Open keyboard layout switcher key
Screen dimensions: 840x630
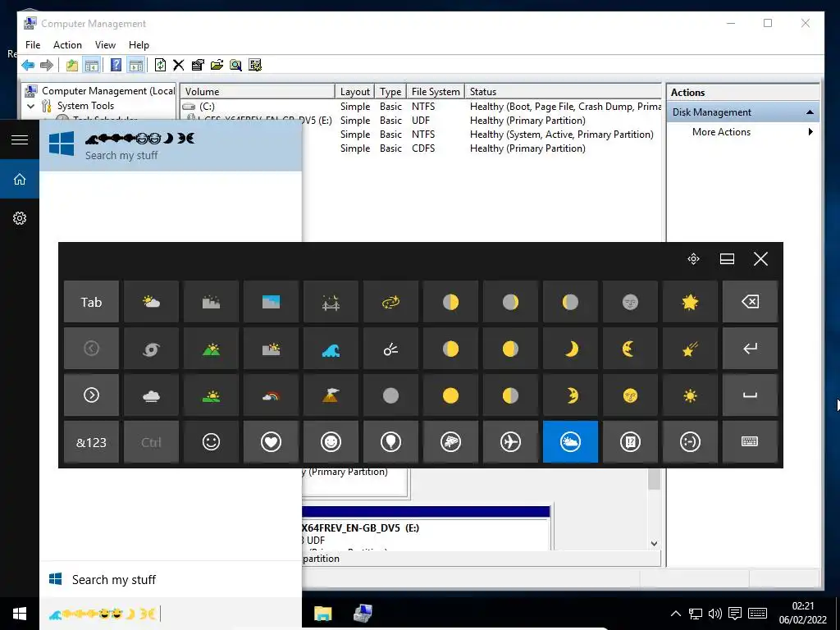click(x=750, y=442)
